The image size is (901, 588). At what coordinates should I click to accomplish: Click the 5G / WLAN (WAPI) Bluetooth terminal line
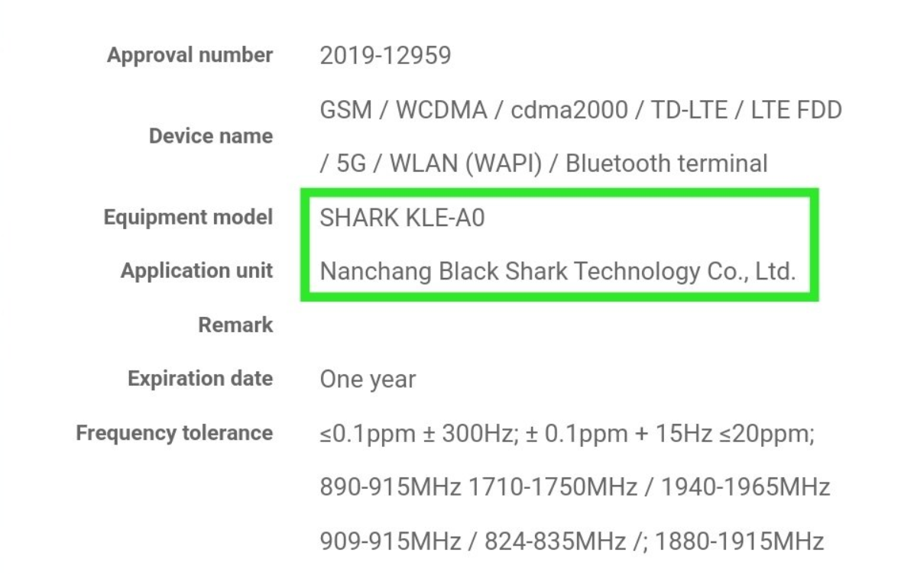pos(543,163)
